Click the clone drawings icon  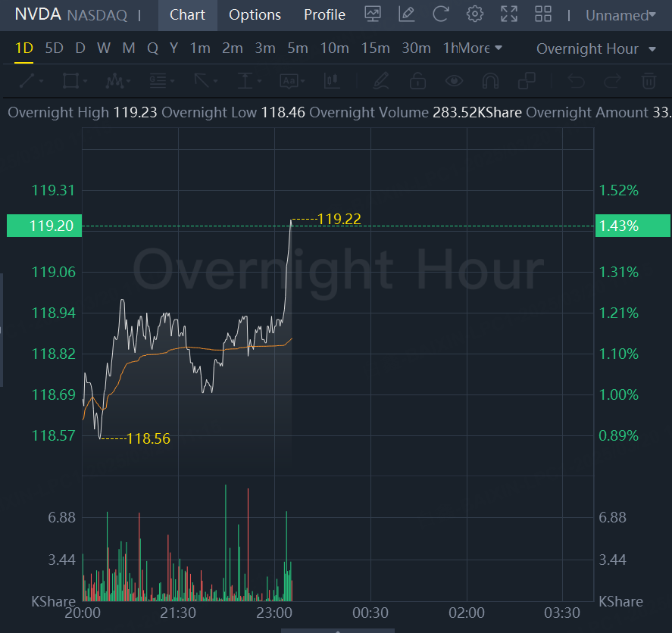click(527, 80)
